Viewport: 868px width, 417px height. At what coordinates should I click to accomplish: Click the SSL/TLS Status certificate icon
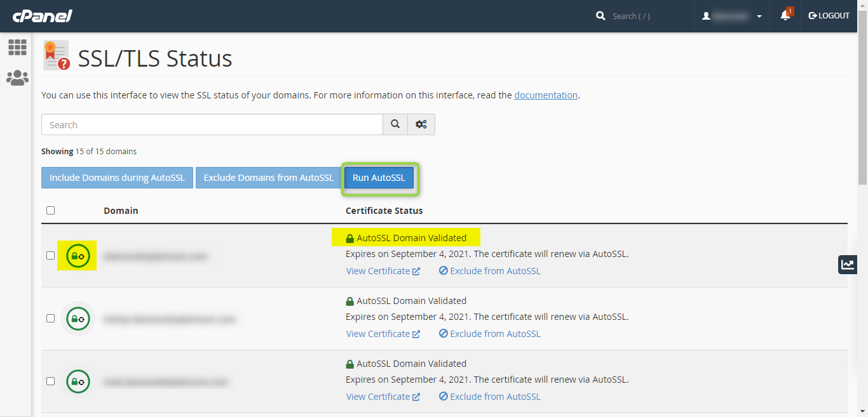coord(57,56)
